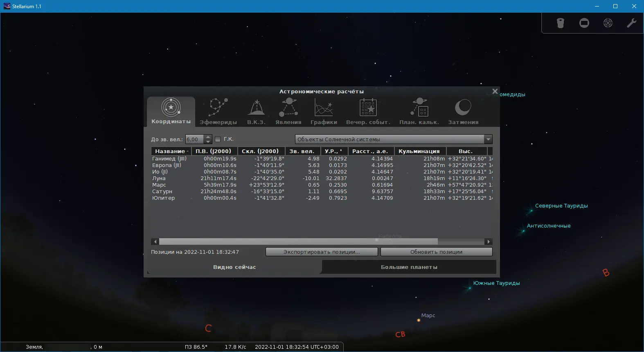This screenshot has height=352, width=644.
Task: Open the План. кальк. tab
Action: [419, 111]
